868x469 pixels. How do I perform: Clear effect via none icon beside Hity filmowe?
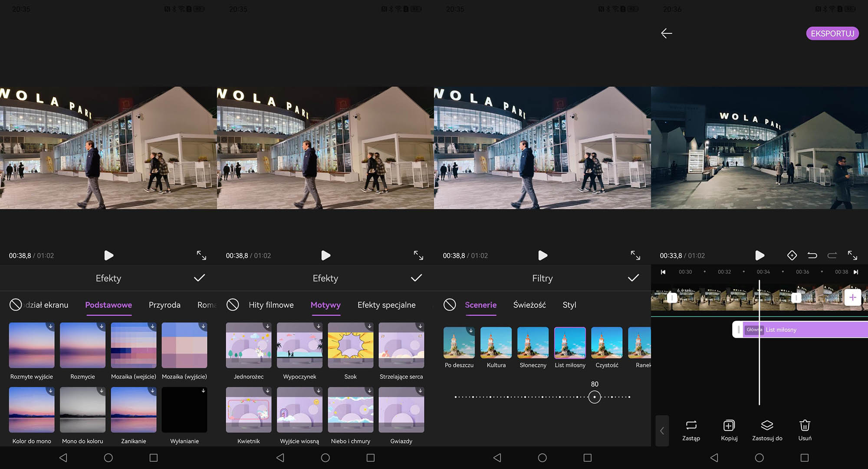click(233, 305)
